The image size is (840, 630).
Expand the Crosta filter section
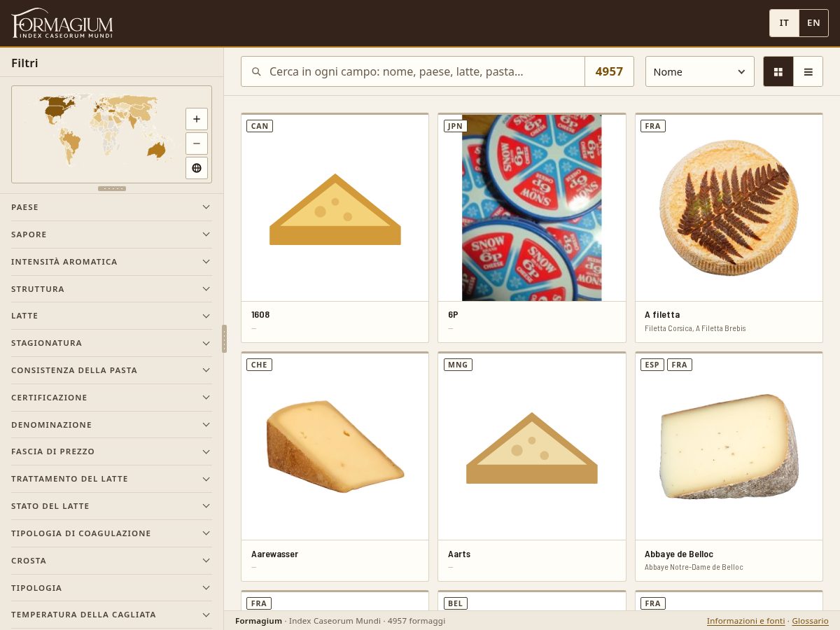(x=111, y=561)
